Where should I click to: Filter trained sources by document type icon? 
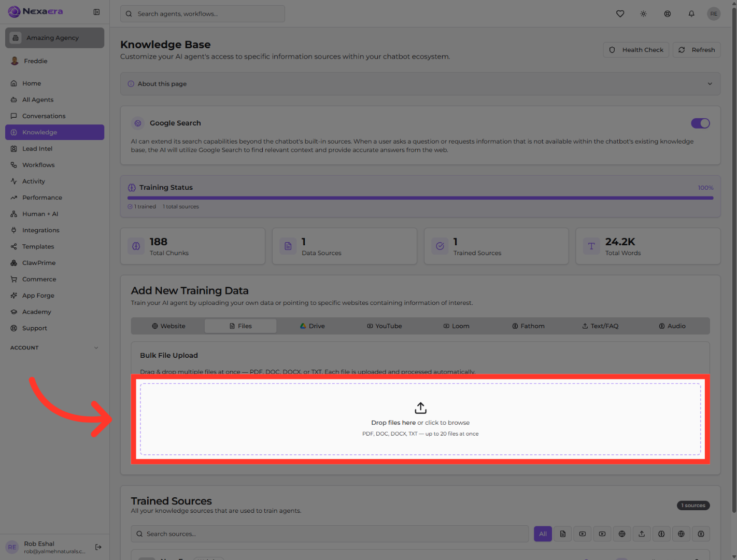tap(563, 534)
